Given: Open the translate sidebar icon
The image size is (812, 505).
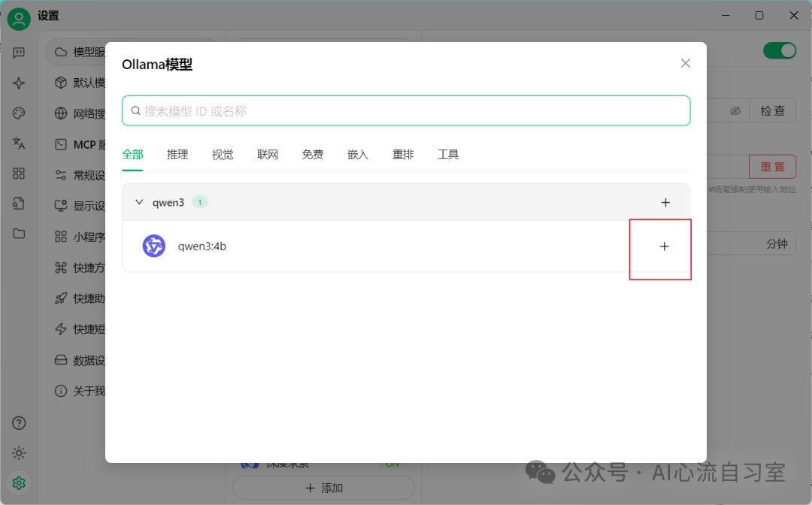Looking at the screenshot, I should click(19, 143).
